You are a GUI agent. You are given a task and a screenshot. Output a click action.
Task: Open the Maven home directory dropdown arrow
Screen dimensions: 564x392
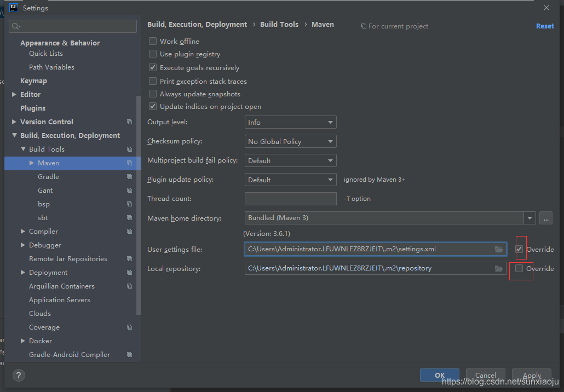[530, 218]
